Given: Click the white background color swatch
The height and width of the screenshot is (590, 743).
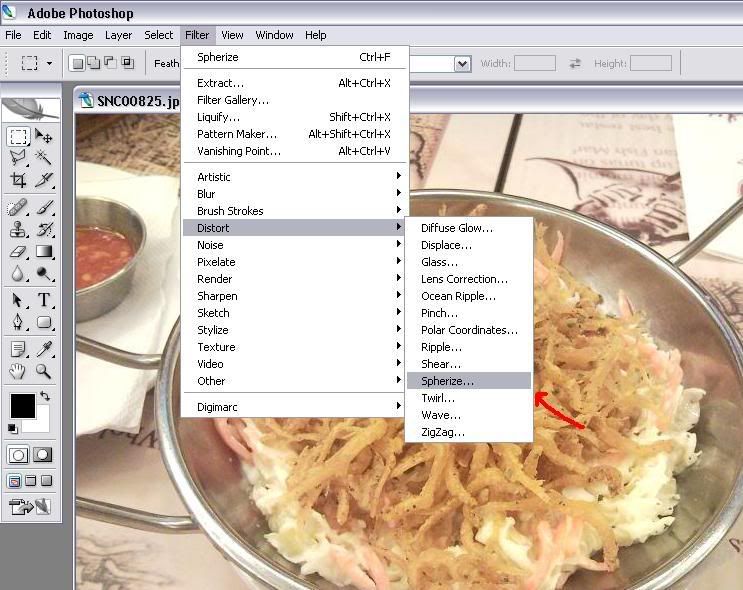Looking at the screenshot, I should tap(40, 422).
